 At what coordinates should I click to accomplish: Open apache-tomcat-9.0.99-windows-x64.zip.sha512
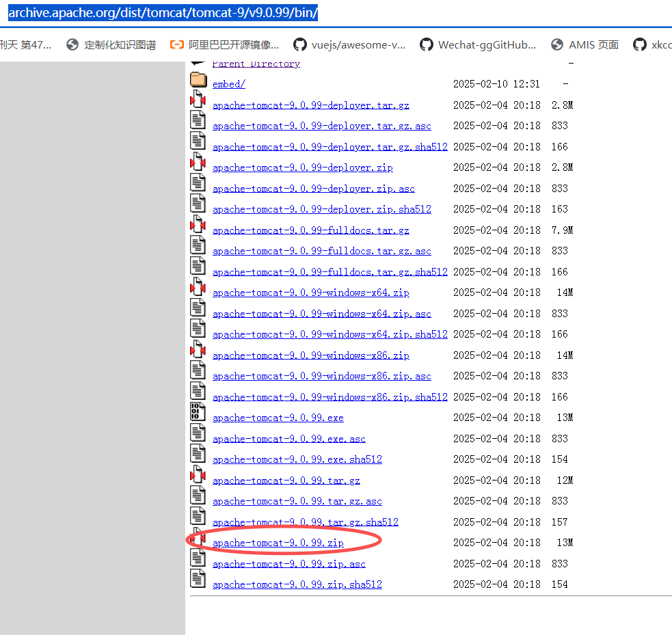point(330,334)
